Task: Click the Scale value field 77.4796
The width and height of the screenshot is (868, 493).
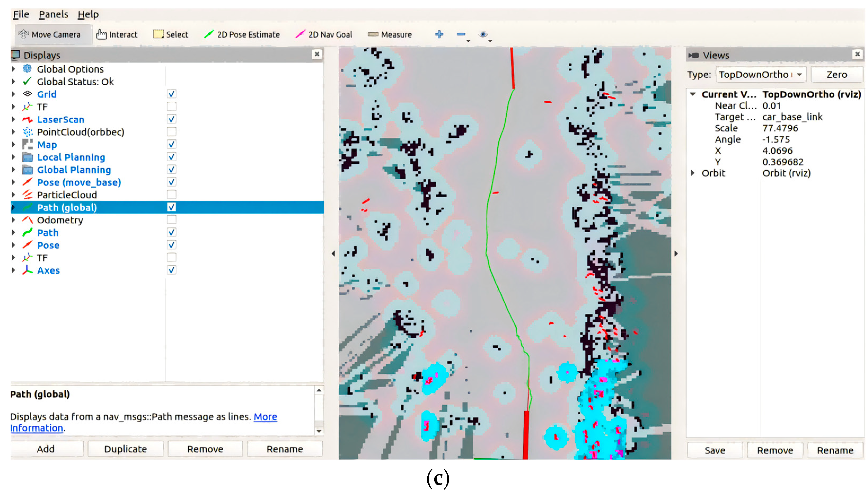Action: click(780, 128)
